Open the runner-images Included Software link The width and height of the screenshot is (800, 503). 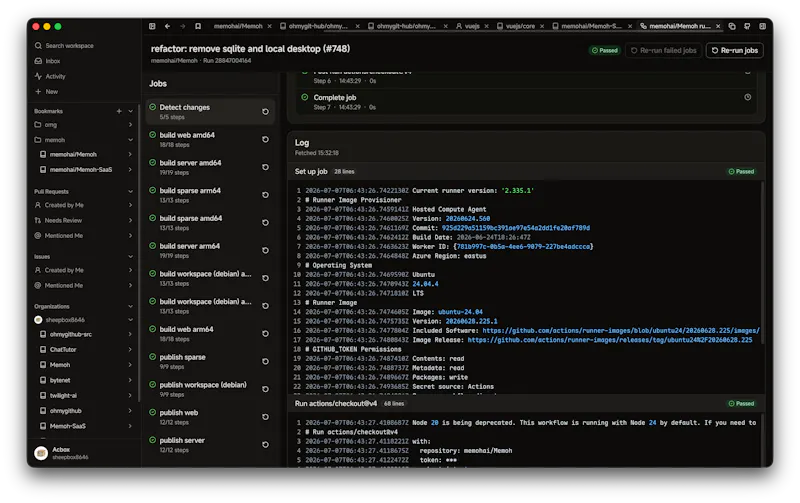[621, 331]
